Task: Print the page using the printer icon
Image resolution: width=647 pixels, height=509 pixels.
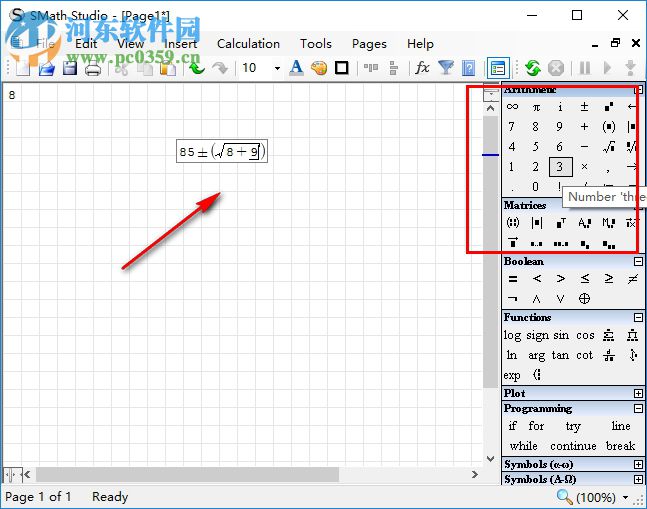Action: pyautogui.click(x=93, y=68)
